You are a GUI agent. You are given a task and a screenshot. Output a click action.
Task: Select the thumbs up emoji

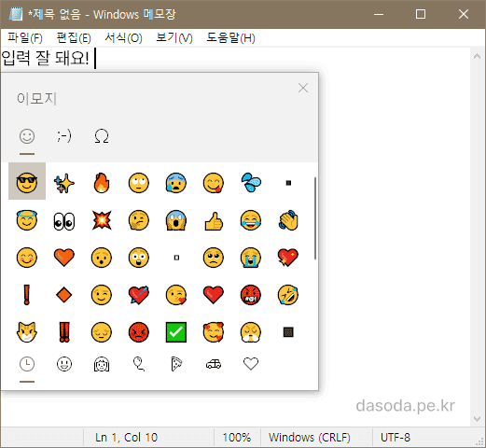tap(214, 220)
